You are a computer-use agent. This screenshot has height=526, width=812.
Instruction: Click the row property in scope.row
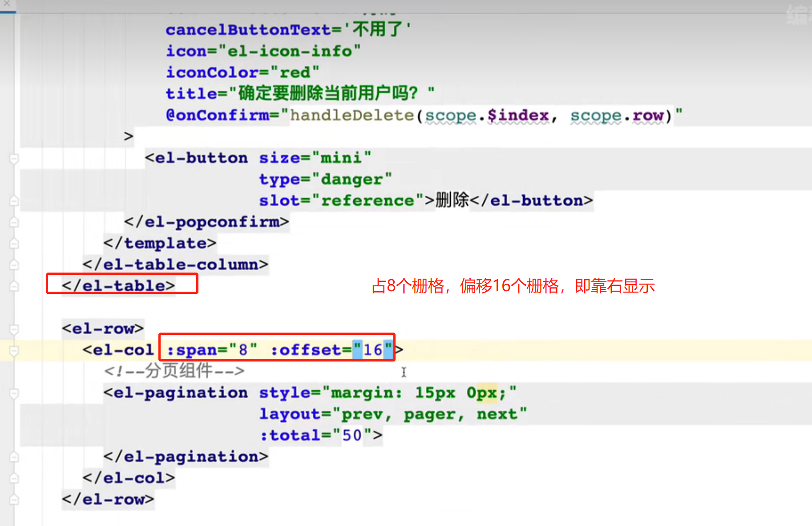tap(648, 115)
